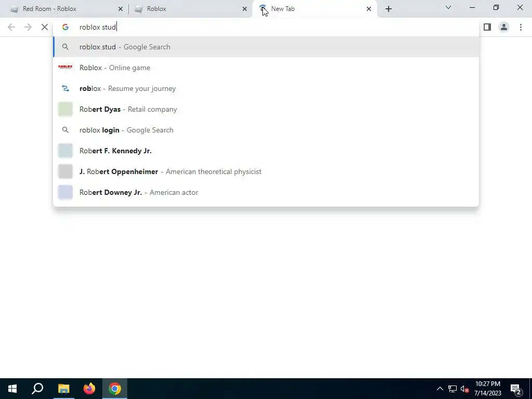
Task: Choose the Roblox - Online game suggestion
Action: click(267, 68)
